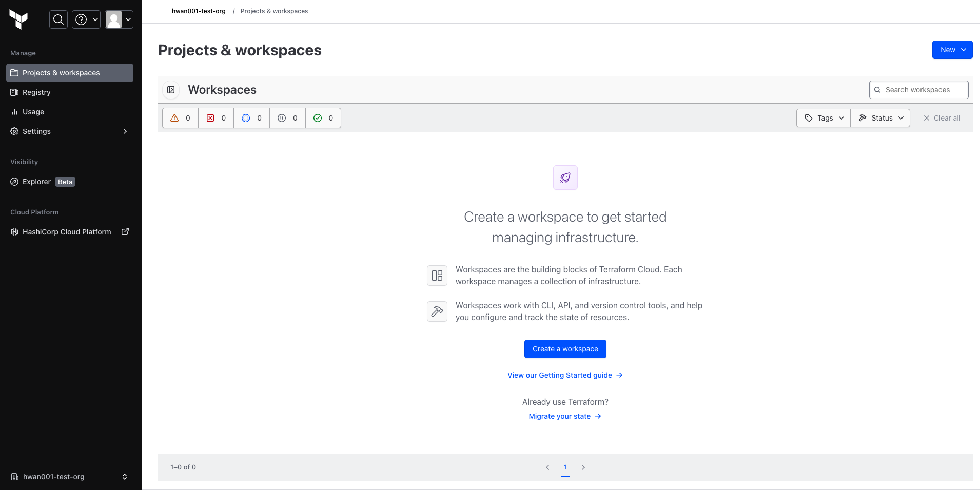Open the user avatar menu

pos(119,19)
